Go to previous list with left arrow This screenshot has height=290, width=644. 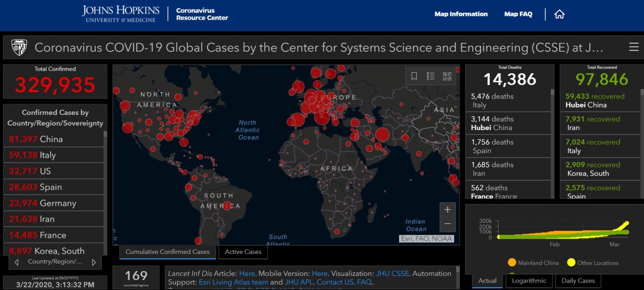pyautogui.click(x=16, y=262)
